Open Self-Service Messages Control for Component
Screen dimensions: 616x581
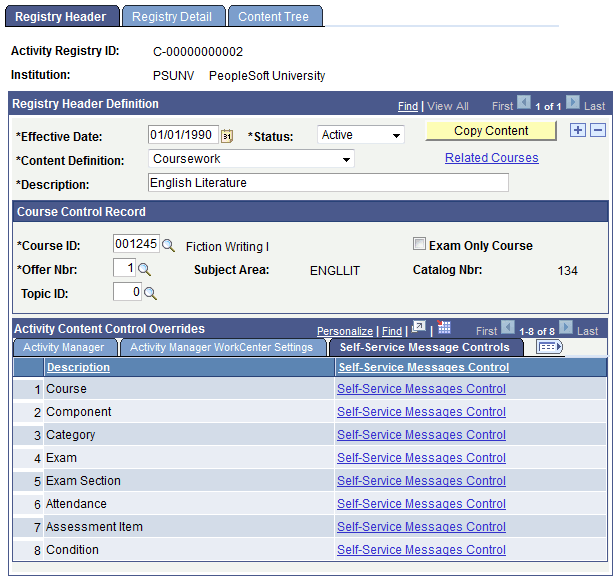(x=421, y=412)
